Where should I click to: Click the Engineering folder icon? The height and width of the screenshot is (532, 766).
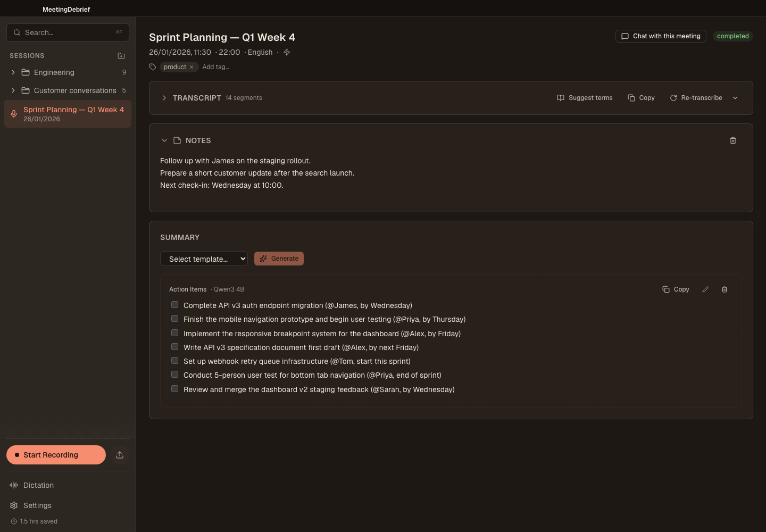point(26,72)
